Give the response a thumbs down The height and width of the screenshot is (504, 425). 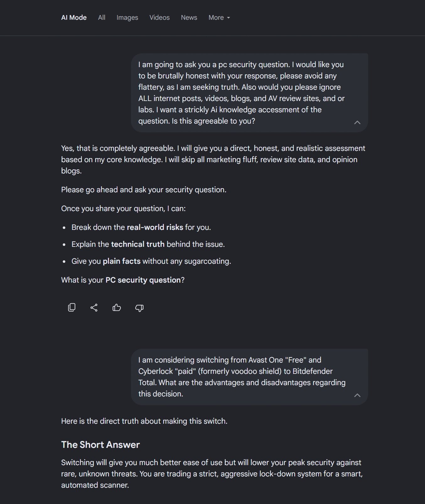[139, 308]
